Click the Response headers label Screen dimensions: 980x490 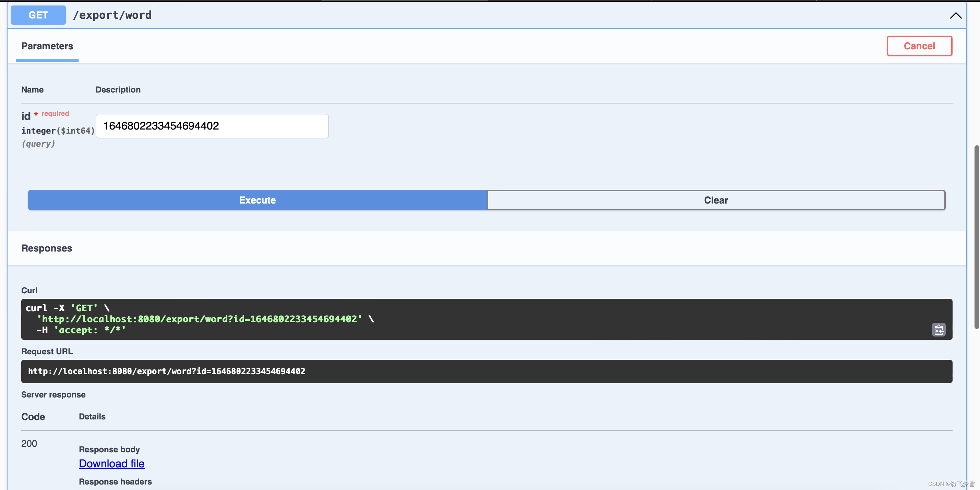(x=115, y=482)
